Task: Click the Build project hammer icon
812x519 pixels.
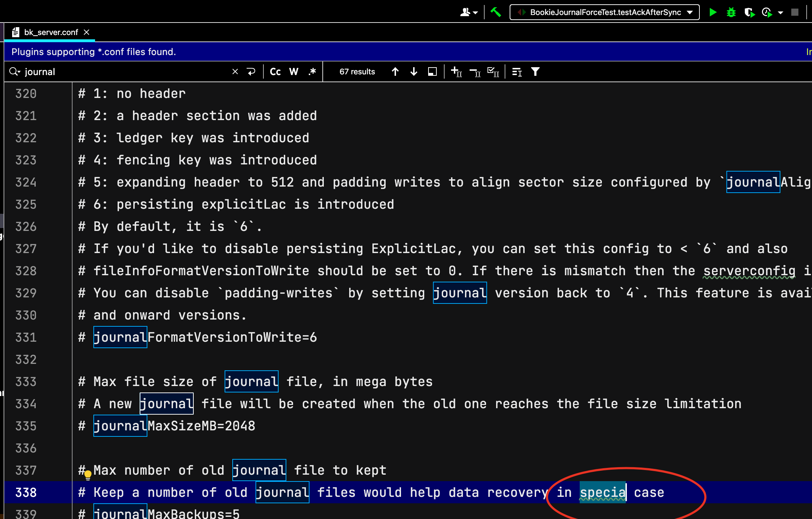Action: (x=496, y=12)
